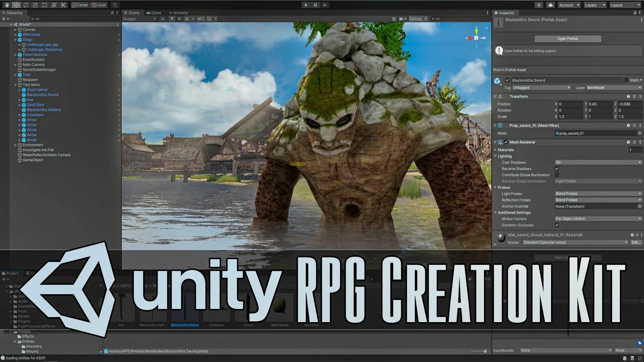Switch to the Animator tab
This screenshot has width=644, height=362.
point(178,13)
